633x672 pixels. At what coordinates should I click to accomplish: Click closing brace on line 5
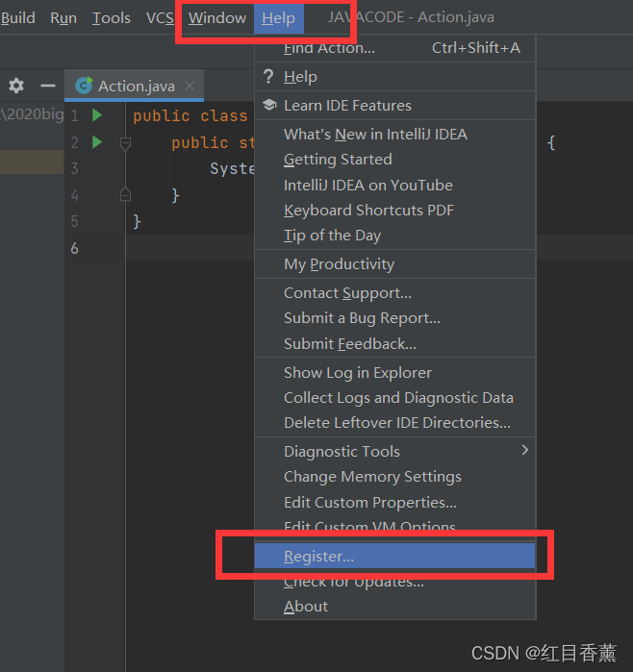[137, 221]
